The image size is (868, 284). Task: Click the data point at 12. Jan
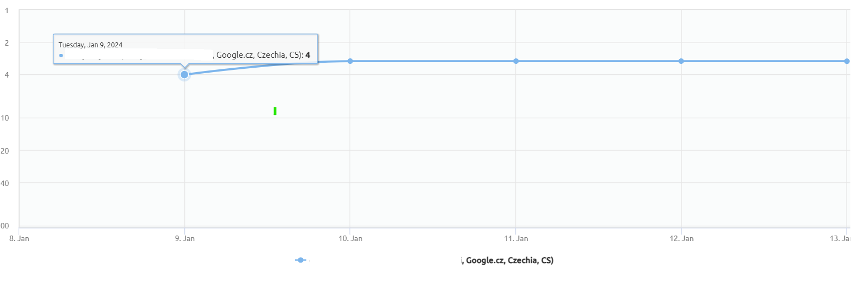point(681,61)
